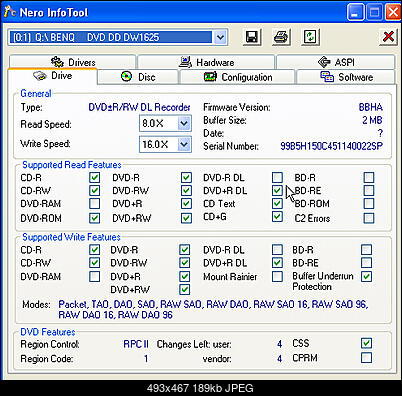This screenshot has height=396, width=402.
Task: Toggle DVD+R DL write checkbox
Action: [277, 263]
